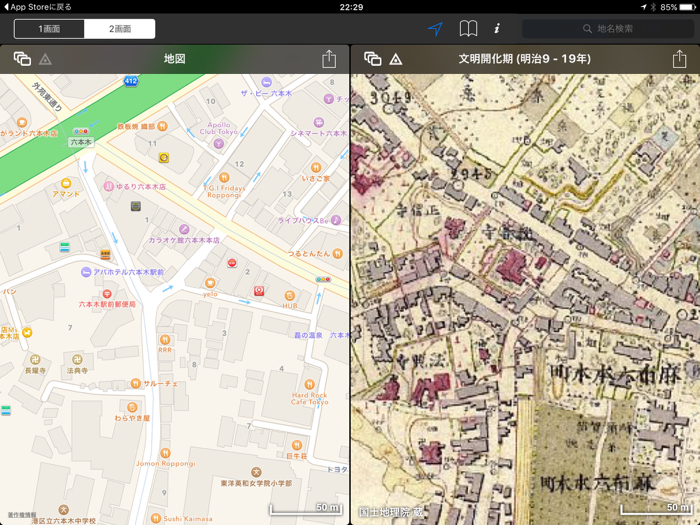
Task: Tap the 東洋英和女学院小学部 school marker
Action: point(256,472)
